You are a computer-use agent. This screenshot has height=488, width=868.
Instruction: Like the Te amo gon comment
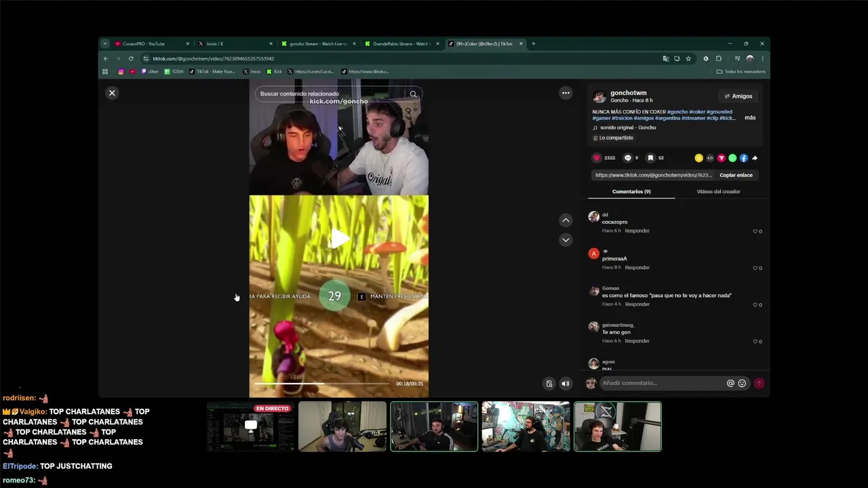pyautogui.click(x=755, y=342)
